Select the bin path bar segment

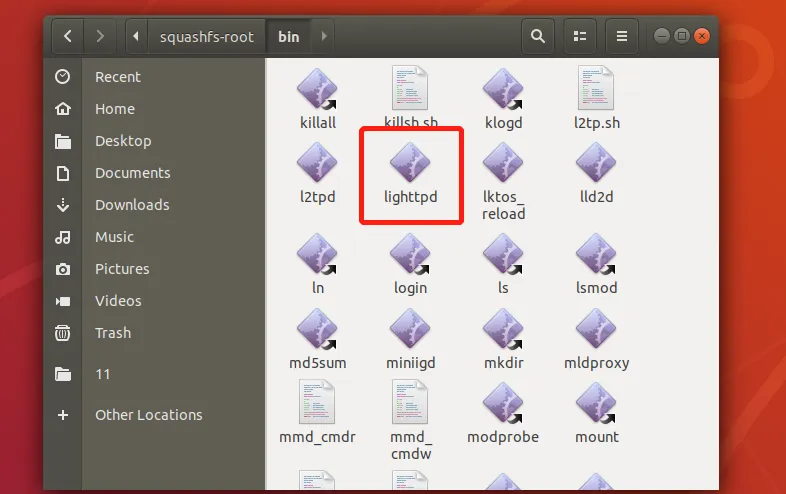(288, 37)
